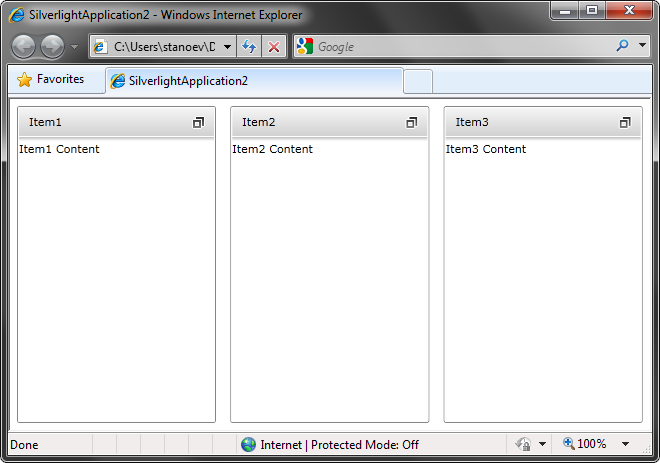Maximize the Item2 tile
Image resolution: width=660 pixels, height=463 pixels.
[x=412, y=122]
